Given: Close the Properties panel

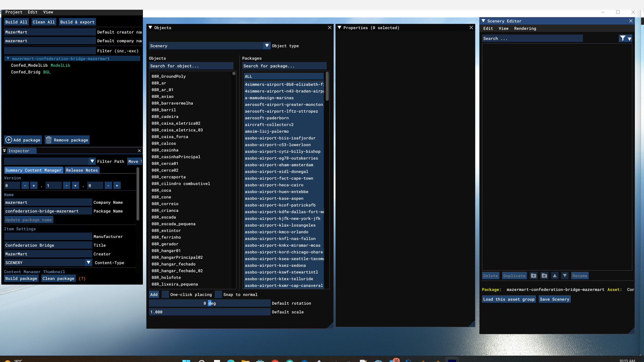Looking at the screenshot, I should (x=471, y=27).
